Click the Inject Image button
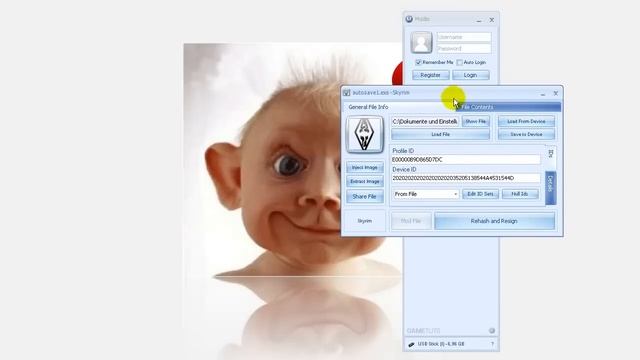 click(364, 167)
